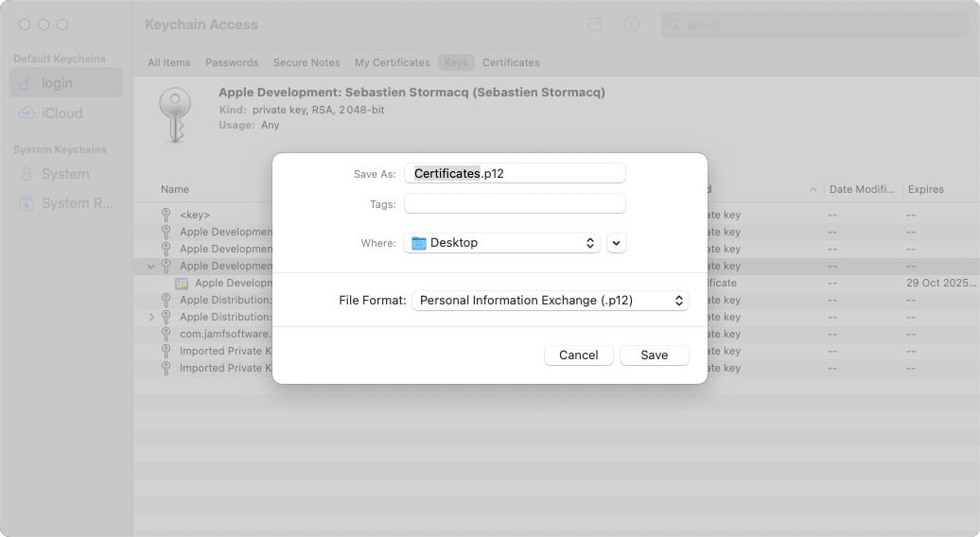Open the Desktop location dropdown
The image size is (980, 537).
pyautogui.click(x=502, y=243)
